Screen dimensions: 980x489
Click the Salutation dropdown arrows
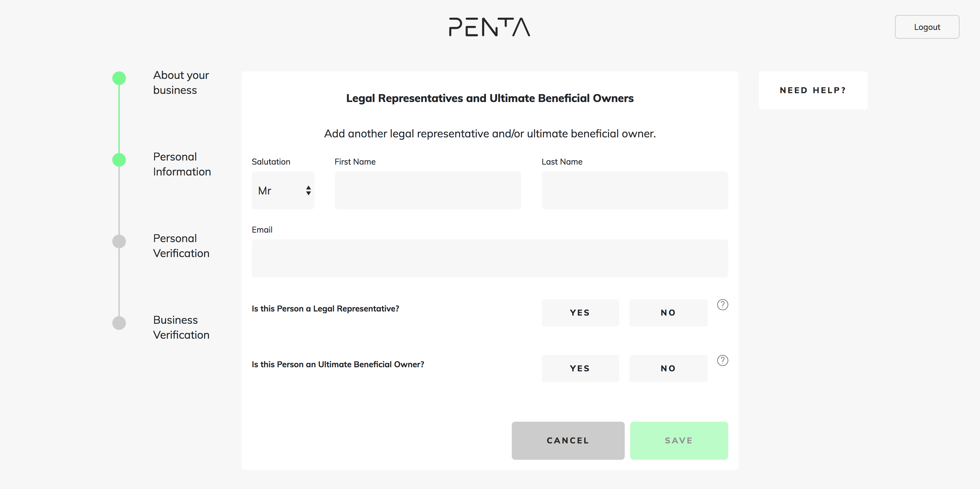click(308, 190)
